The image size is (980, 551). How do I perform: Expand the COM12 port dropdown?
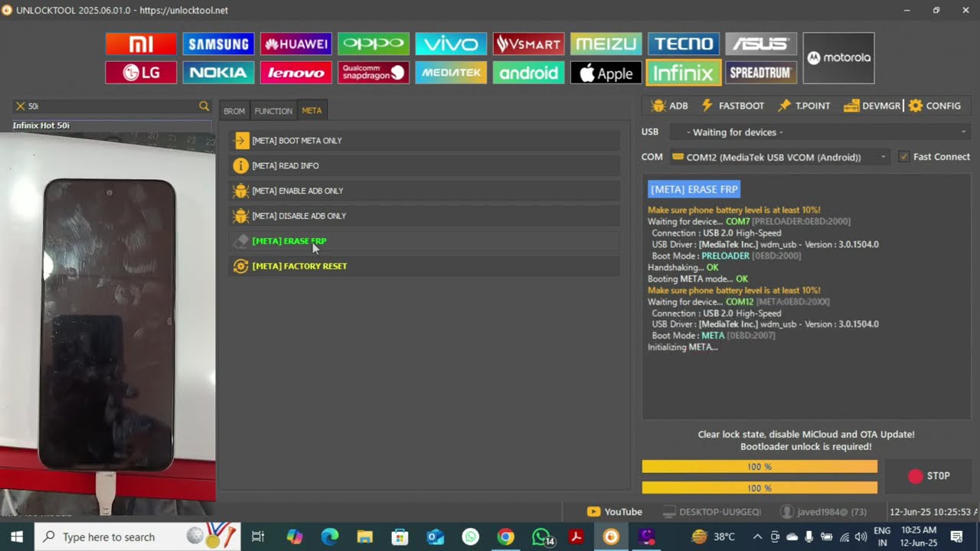pyautogui.click(x=779, y=157)
